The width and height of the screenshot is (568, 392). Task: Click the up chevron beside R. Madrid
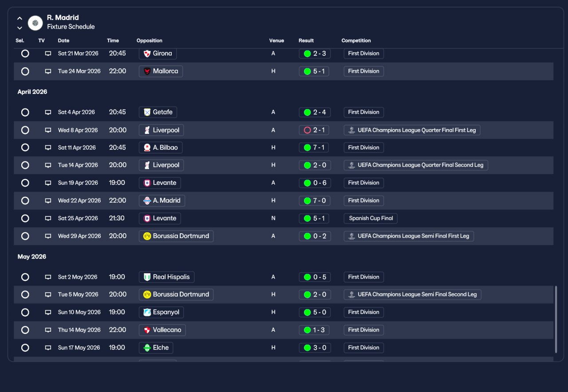coord(20,19)
